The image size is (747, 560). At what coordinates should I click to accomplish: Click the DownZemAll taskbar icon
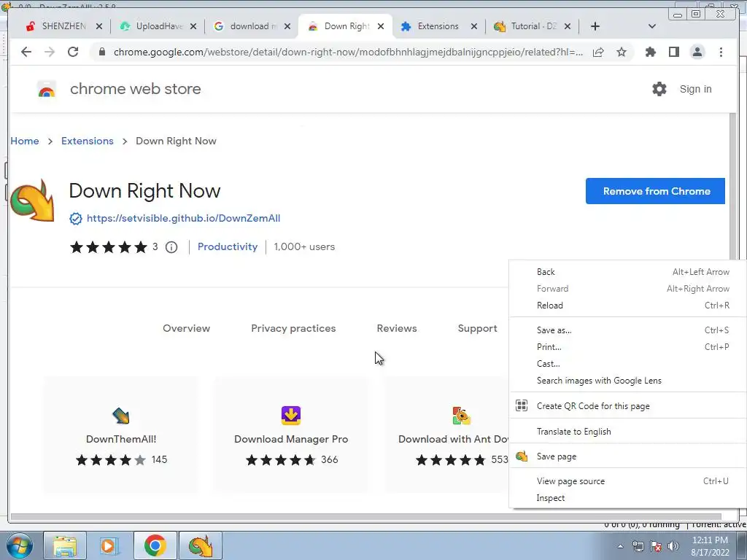201,546
